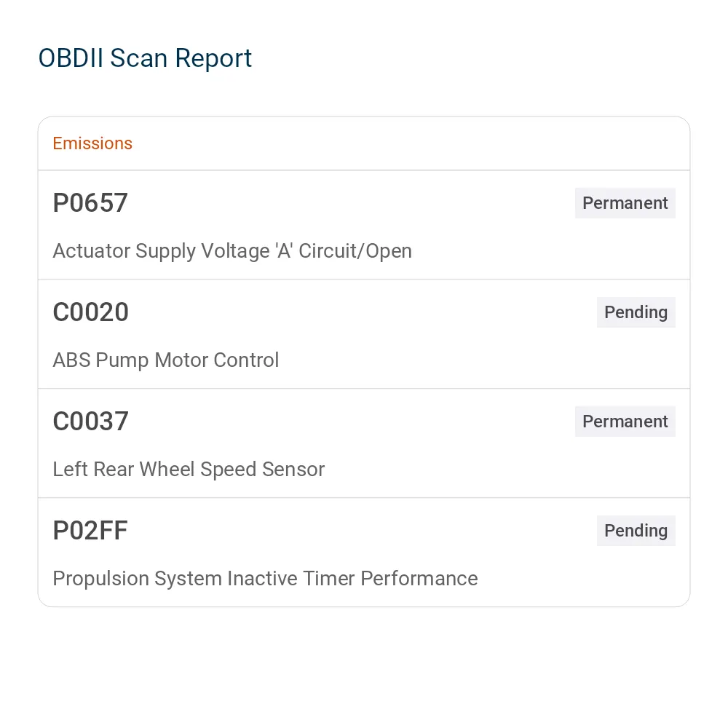This screenshot has width=728, height=728.
Task: Open the C0037 trouble code
Action: click(x=90, y=421)
